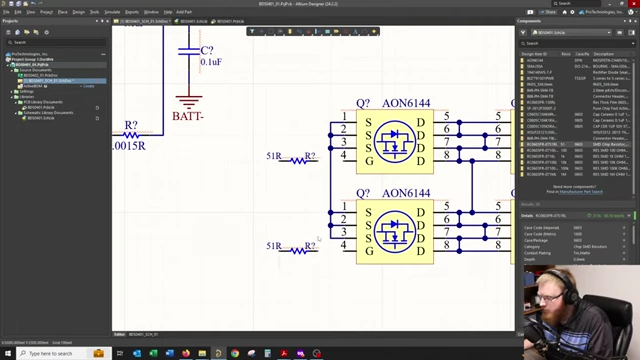Click the Design Item ID column header
Image resolution: width=640 pixels, height=360 pixels.
point(534,54)
